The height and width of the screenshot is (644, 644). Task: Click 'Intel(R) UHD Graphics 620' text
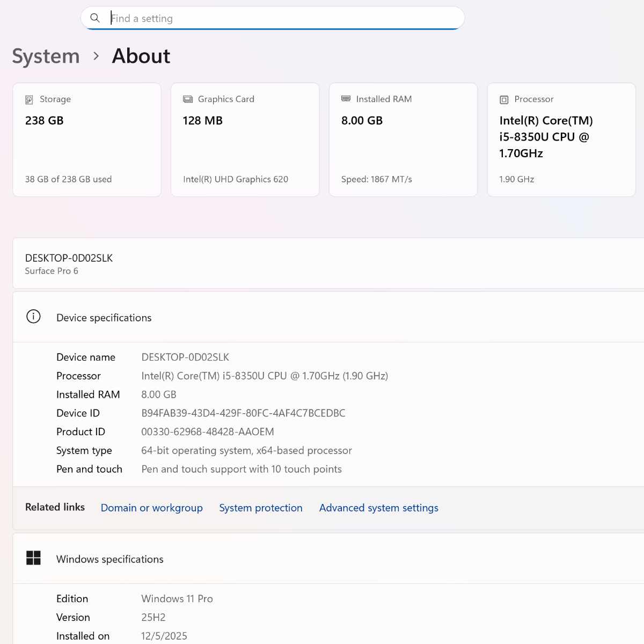click(236, 179)
